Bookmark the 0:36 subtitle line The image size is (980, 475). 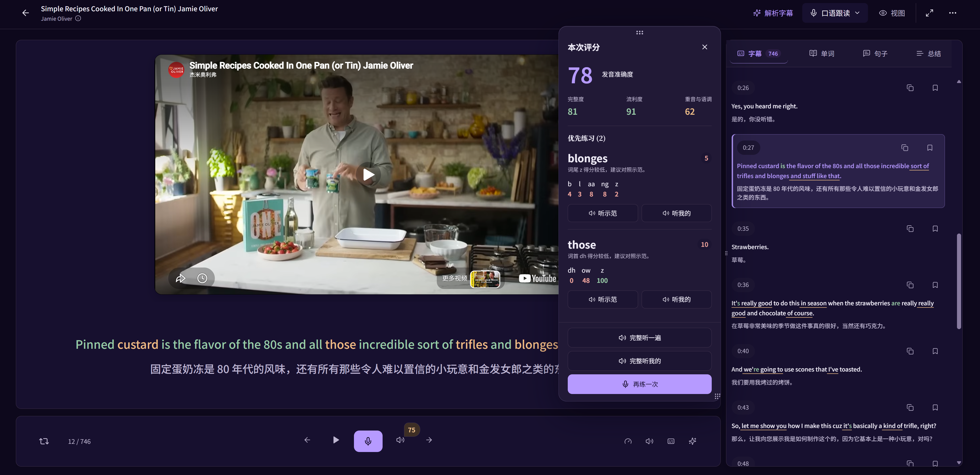click(x=935, y=285)
